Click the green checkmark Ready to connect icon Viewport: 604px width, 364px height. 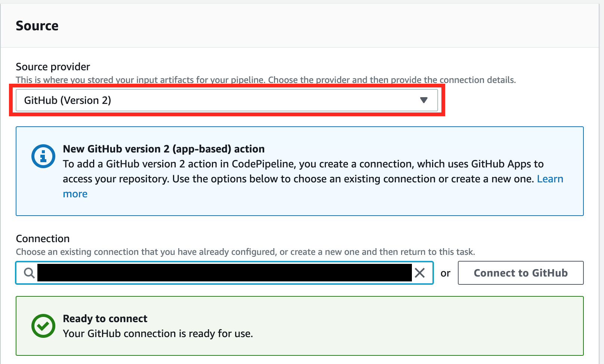[x=43, y=326]
